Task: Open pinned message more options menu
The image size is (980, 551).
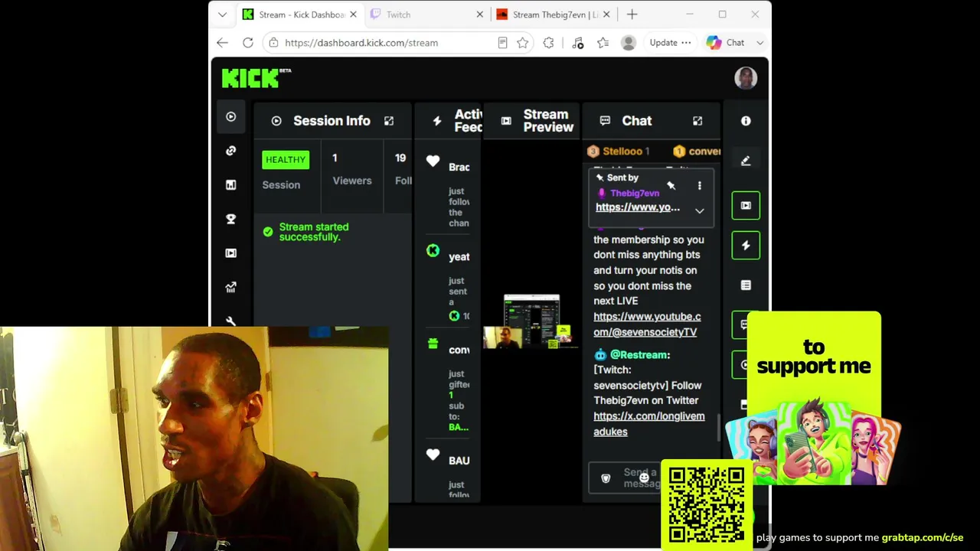Action: (699, 185)
